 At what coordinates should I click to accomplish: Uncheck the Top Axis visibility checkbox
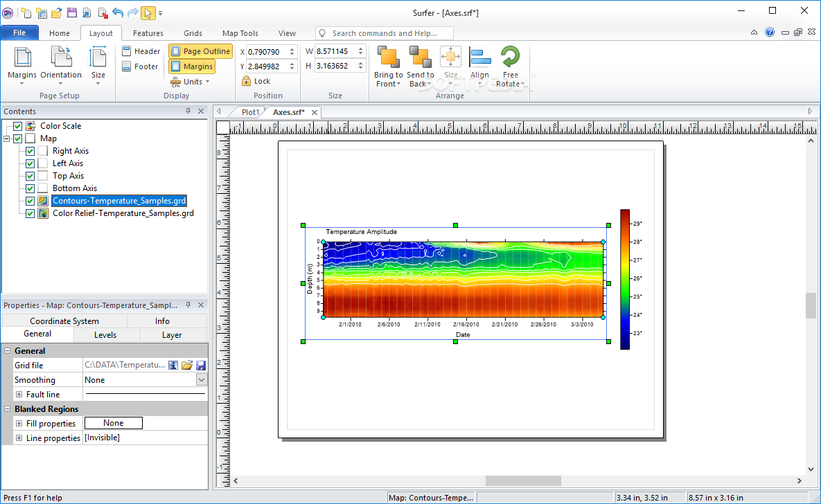coord(30,176)
